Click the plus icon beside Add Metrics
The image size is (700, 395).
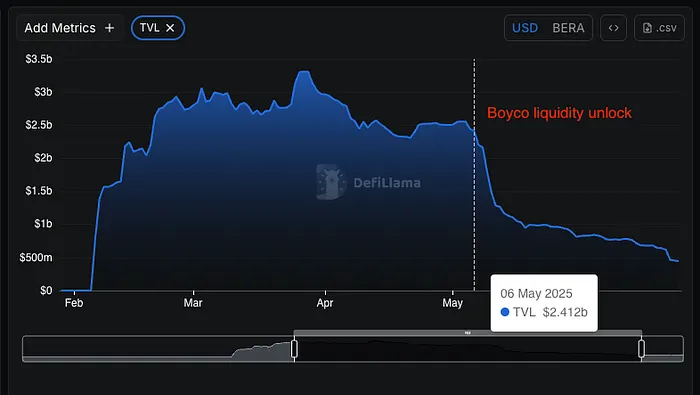tap(109, 28)
